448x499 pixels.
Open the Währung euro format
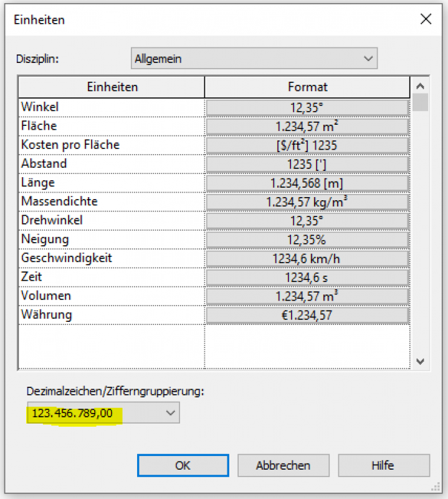307,315
